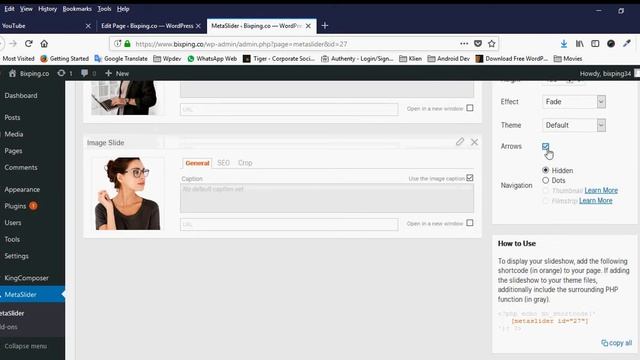Edit the Image Slide with pencil icon

click(460, 142)
